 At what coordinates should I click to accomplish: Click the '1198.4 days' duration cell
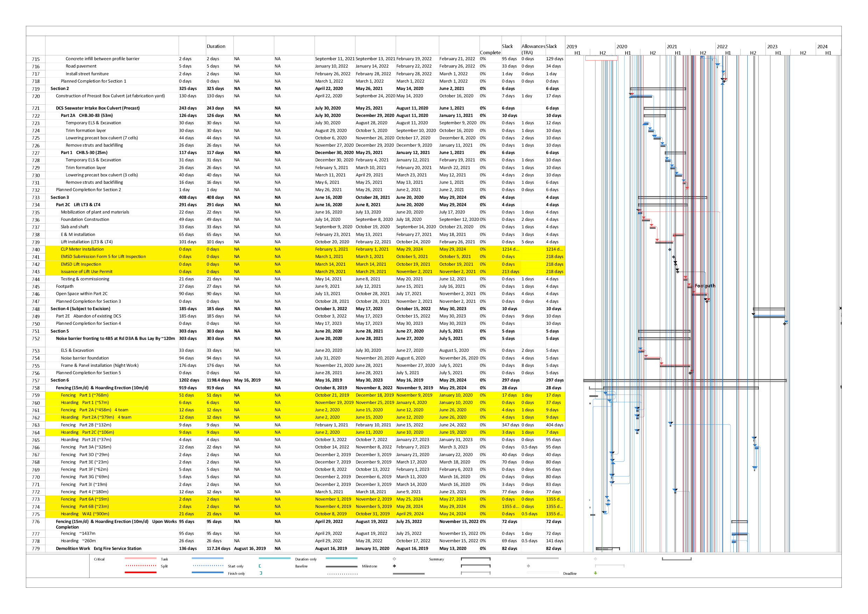click(x=218, y=380)
